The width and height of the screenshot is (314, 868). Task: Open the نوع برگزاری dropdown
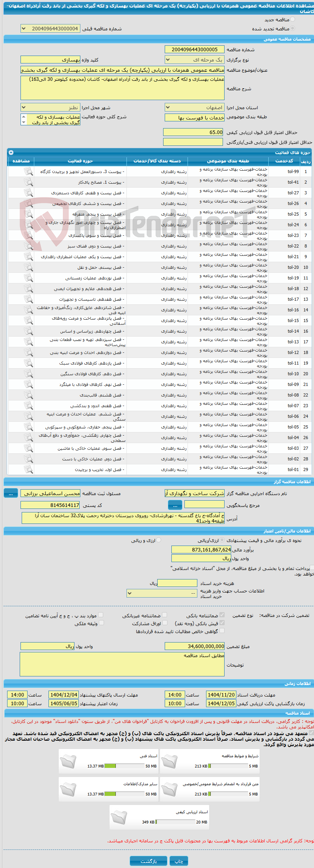coord(195,60)
